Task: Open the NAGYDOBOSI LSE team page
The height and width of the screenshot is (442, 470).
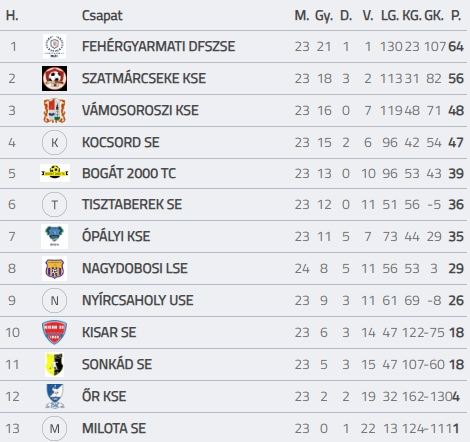Action: [x=135, y=268]
